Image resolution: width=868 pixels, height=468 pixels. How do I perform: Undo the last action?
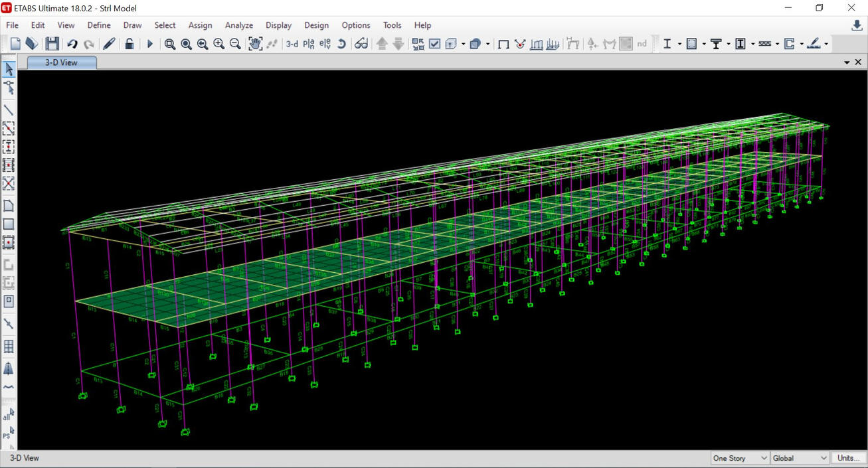(72, 43)
